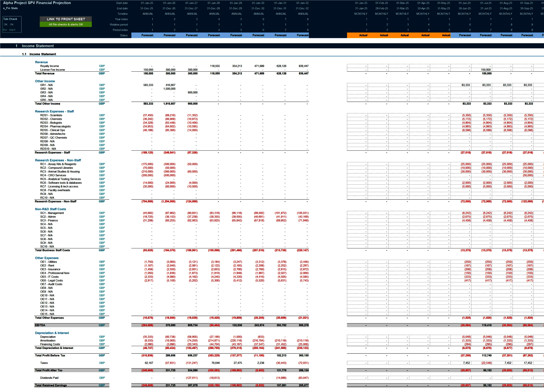Click the RC4 - CRO Services label
The width and height of the screenshot is (544, 392).
(x=53, y=175)
